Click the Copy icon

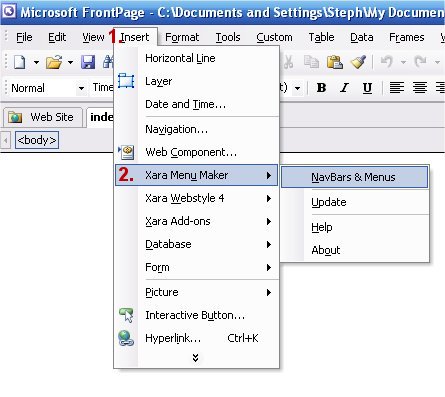coord(311,62)
